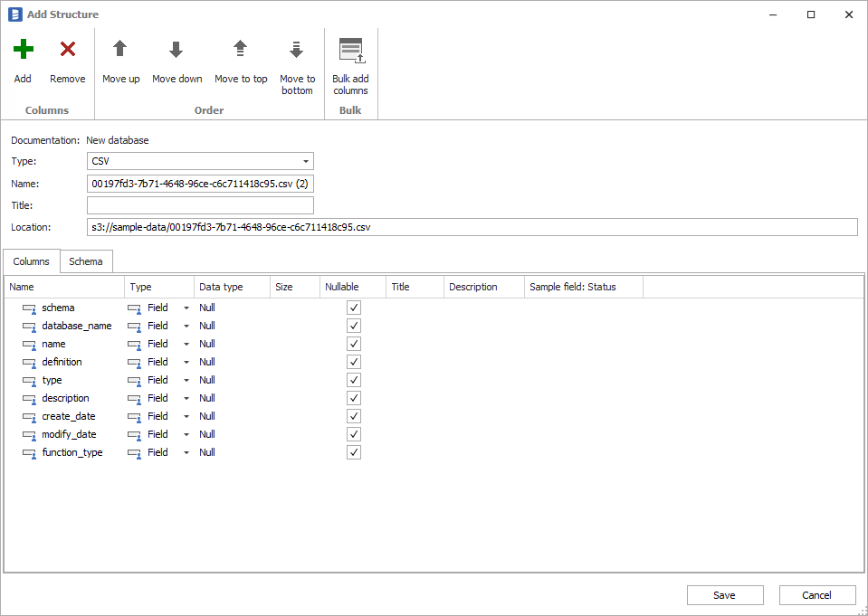
Task: Uncheck Nullable for the schema column
Action: 354,308
